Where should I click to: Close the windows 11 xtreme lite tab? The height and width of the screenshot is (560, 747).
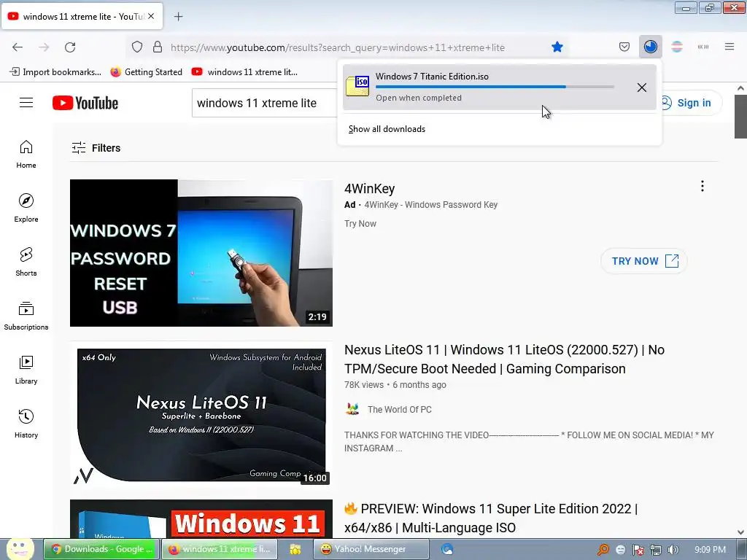pyautogui.click(x=151, y=16)
